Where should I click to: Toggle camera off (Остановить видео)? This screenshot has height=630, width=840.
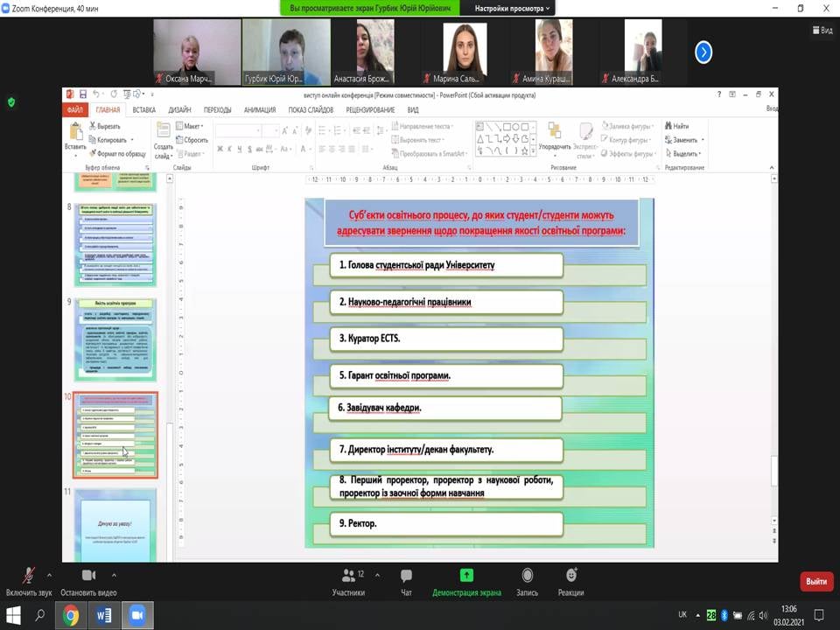point(88,576)
